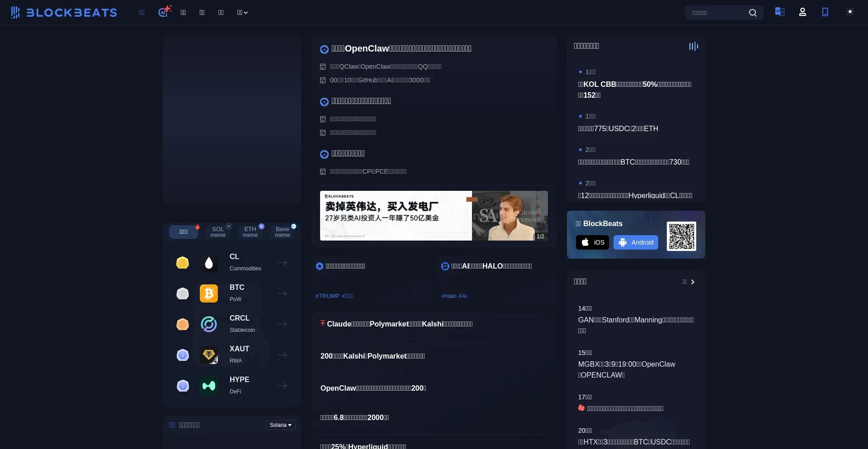Toggle the light/dark theme sun icon
868x449 pixels.
850,12
